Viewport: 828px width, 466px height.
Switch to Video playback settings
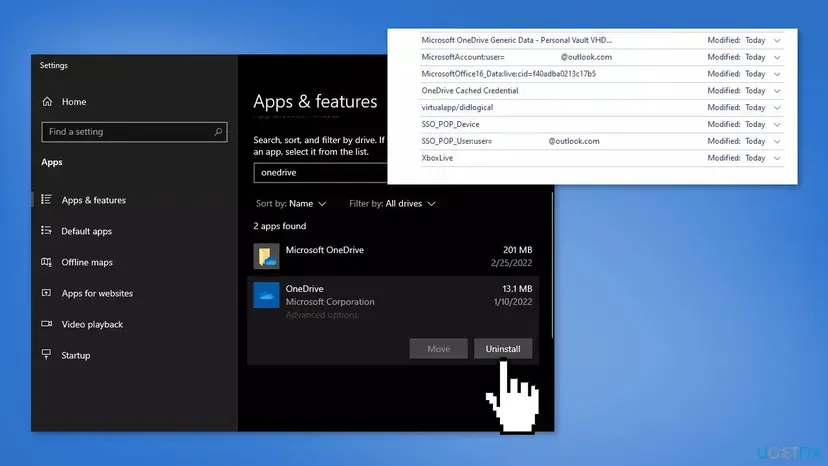pyautogui.click(x=92, y=324)
